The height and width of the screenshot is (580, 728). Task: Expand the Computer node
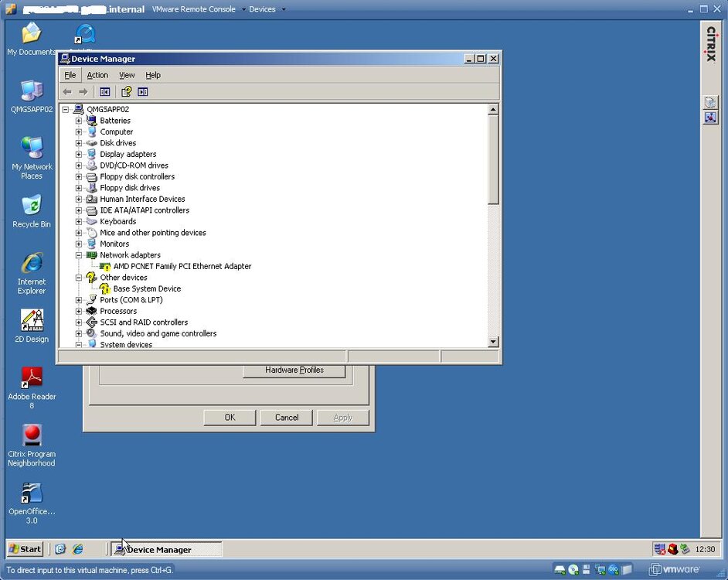tap(79, 132)
